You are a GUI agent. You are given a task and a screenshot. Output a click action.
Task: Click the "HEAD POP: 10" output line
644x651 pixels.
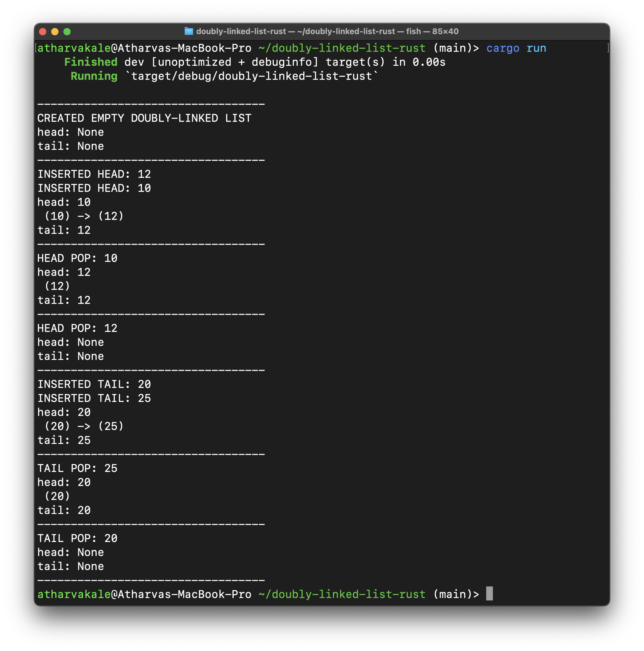click(x=77, y=258)
